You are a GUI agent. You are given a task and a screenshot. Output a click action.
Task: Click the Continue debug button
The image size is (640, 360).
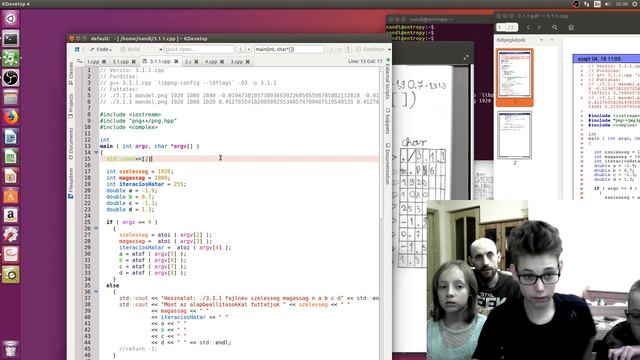click(x=370, y=49)
